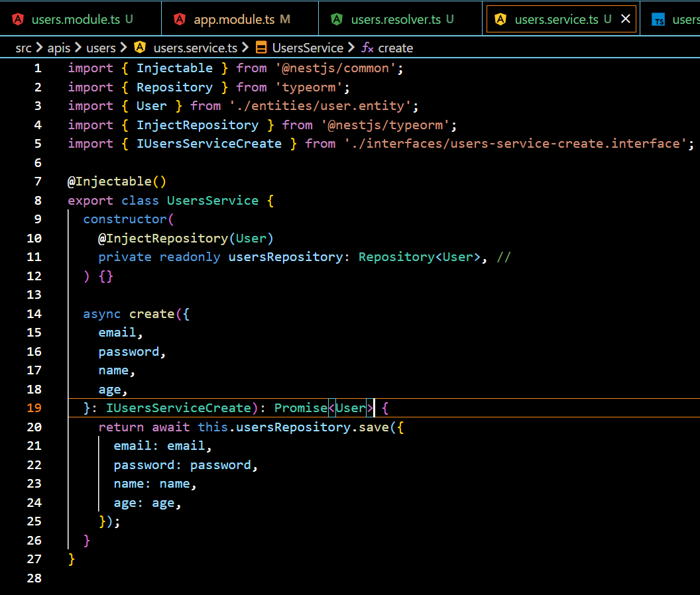Screen dimensions: 700x595
Task: Click 'Promise' return type on line 19
Action: (x=301, y=408)
